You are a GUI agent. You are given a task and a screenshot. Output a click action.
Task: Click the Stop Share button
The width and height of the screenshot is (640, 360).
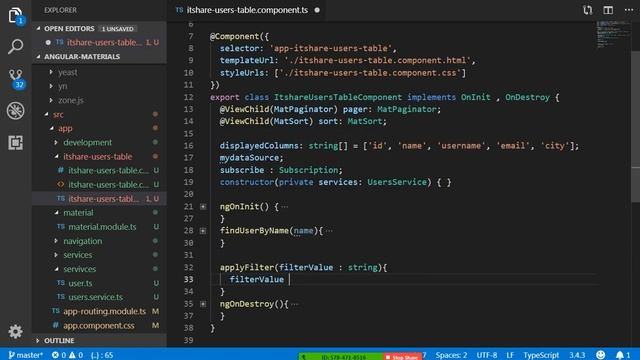click(x=402, y=357)
